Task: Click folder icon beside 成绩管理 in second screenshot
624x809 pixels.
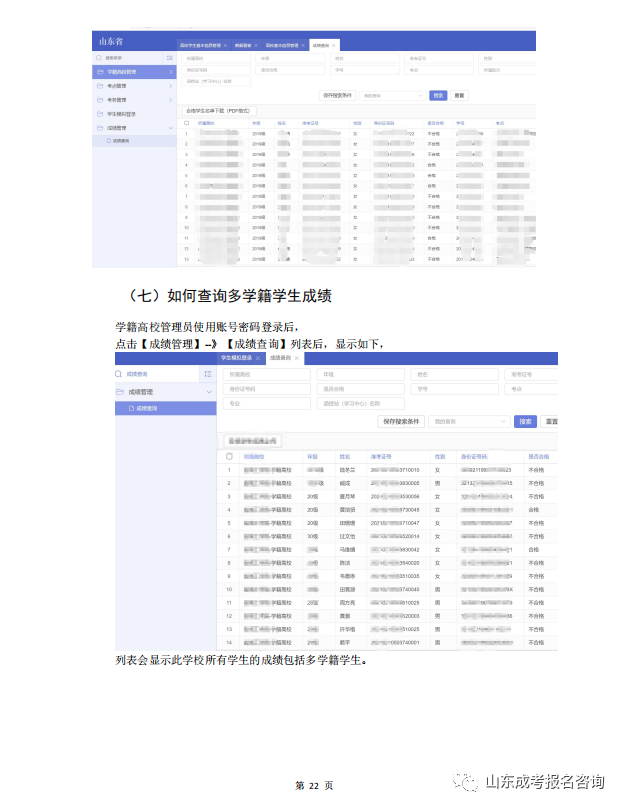Action: 120,392
